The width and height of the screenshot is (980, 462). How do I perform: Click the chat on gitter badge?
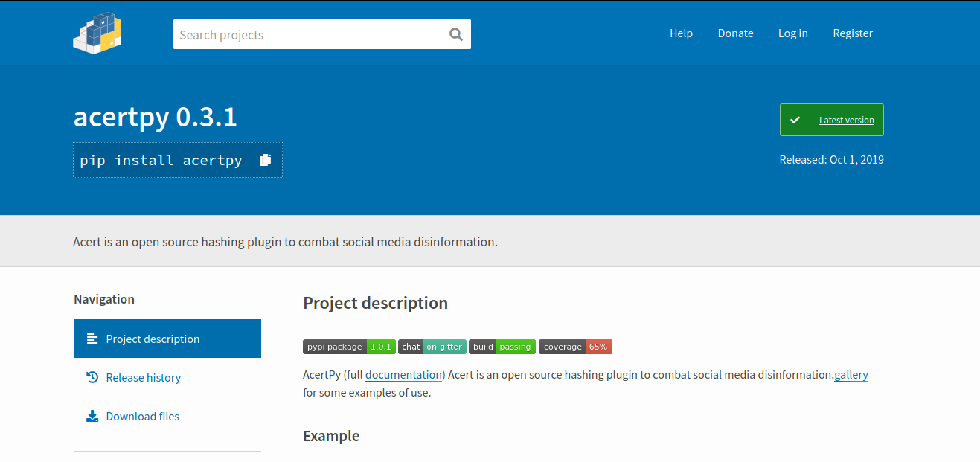(432, 347)
